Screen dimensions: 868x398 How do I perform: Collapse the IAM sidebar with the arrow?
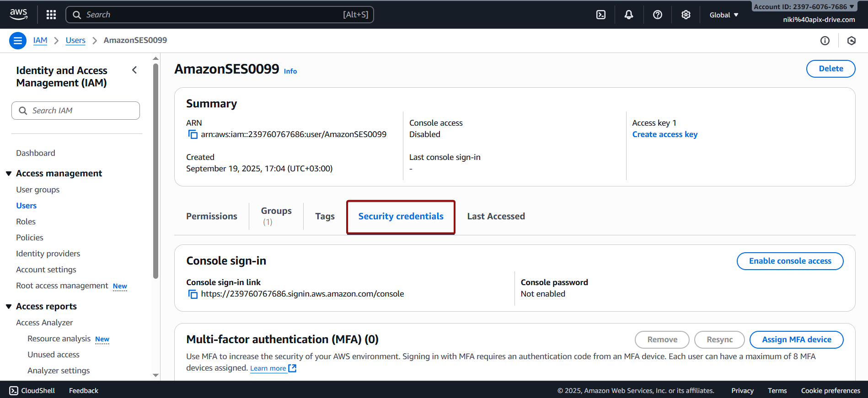134,70
